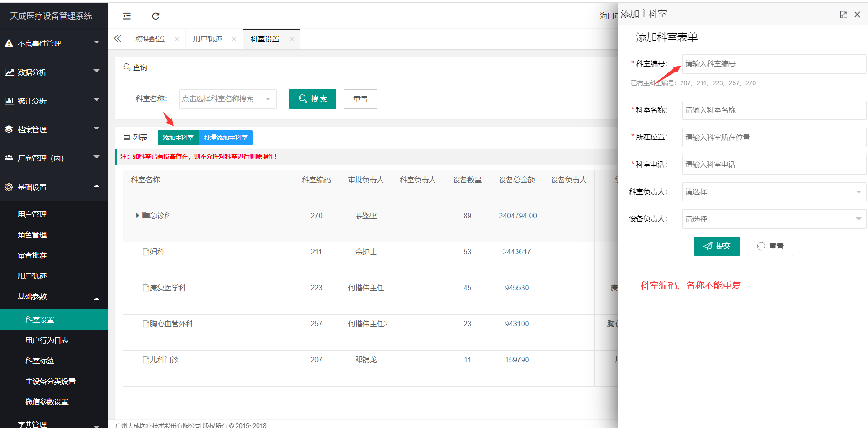Click the 批量添加主科室 button
The width and height of the screenshot is (868, 428).
point(226,138)
